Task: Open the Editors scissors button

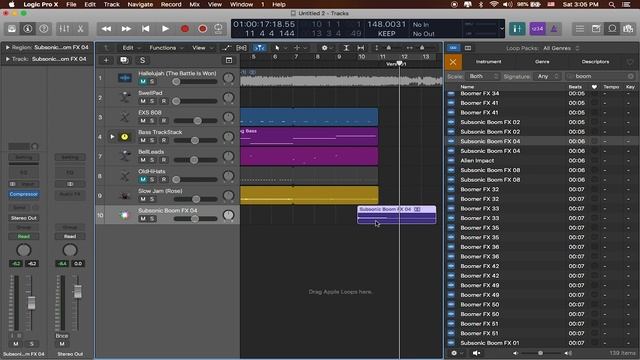Action: [80, 29]
